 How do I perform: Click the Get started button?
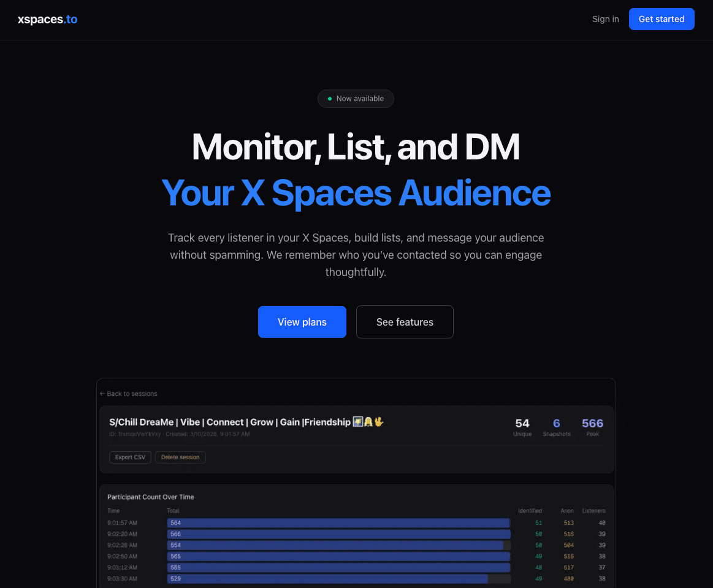tap(662, 19)
